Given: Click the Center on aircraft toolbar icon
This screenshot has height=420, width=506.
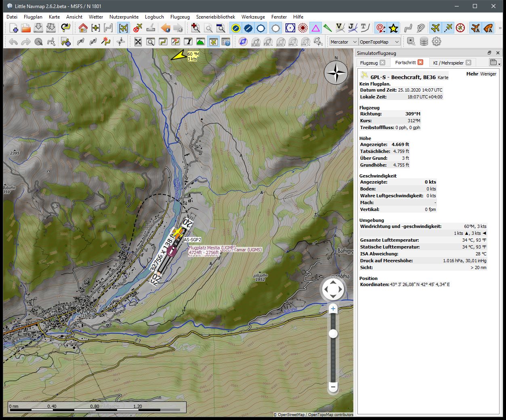Looking at the screenshot, I should [x=124, y=28].
